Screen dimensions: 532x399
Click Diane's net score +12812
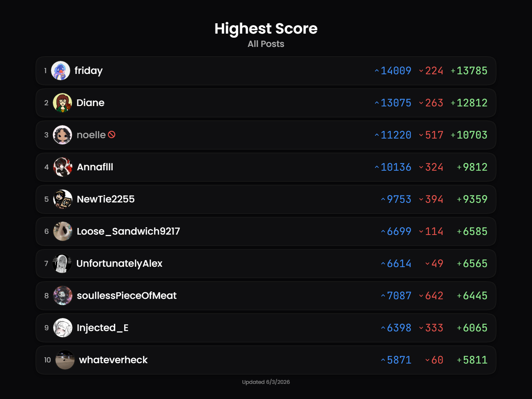click(x=469, y=103)
